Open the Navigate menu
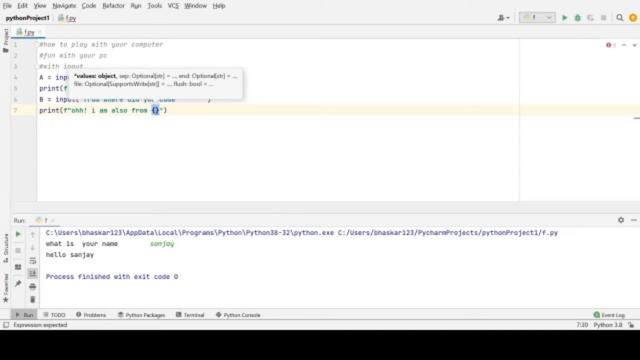Screen dimensions: 640x360 point(64,6)
